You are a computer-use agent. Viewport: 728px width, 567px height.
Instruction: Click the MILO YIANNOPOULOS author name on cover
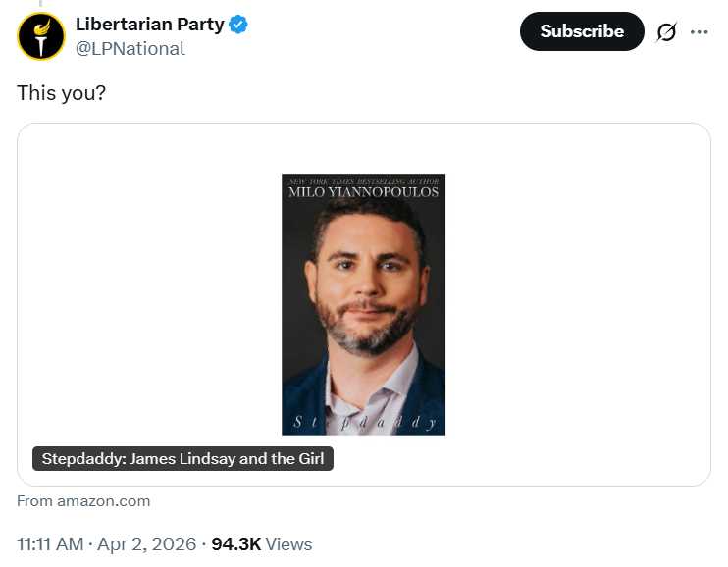tap(363, 192)
